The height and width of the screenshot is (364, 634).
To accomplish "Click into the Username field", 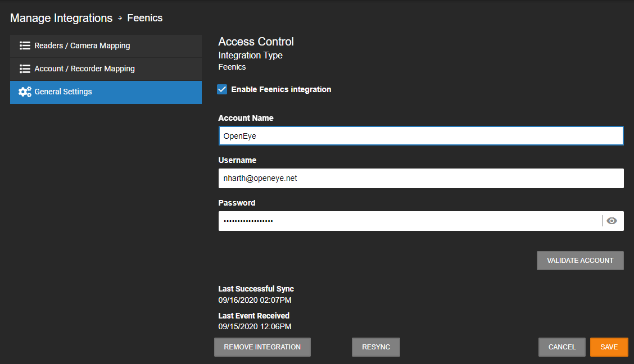I will pos(421,178).
